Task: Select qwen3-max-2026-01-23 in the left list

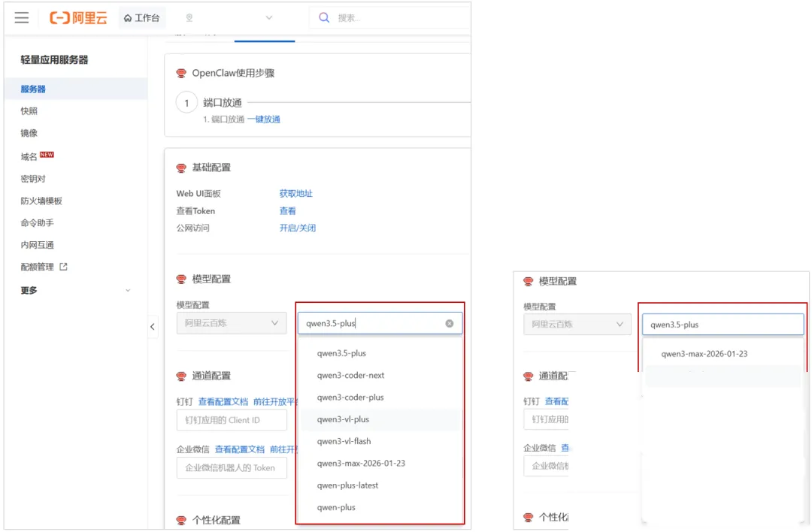Action: coord(380,463)
